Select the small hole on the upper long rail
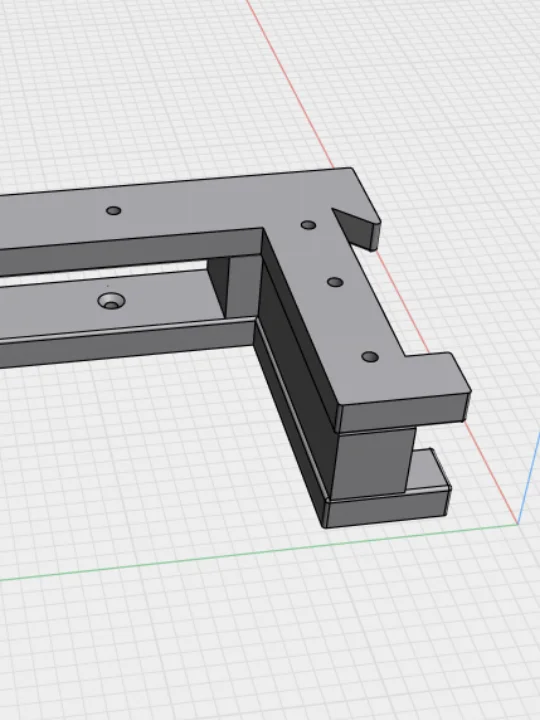This screenshot has height=720, width=540. pos(113,211)
